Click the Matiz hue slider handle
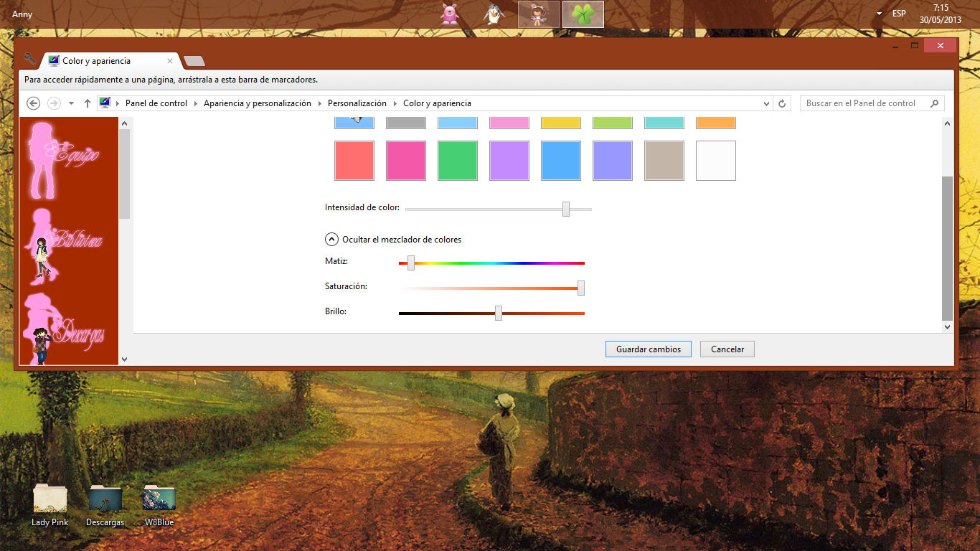Viewport: 980px width, 551px height. [x=411, y=263]
